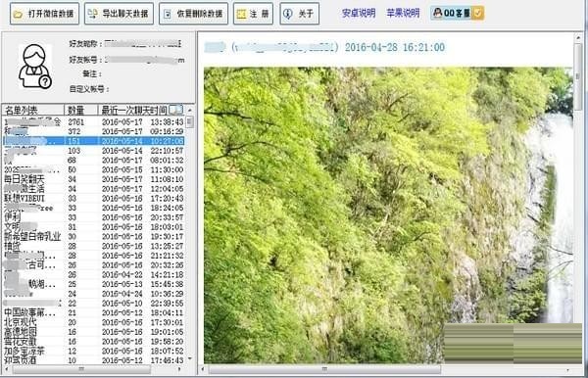Select the row with count 103
This screenshot has width=588, height=378.
[94, 151]
